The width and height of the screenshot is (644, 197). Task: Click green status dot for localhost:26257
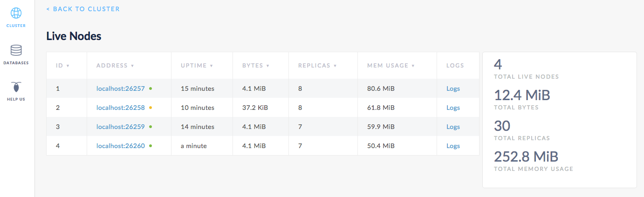[151, 88]
